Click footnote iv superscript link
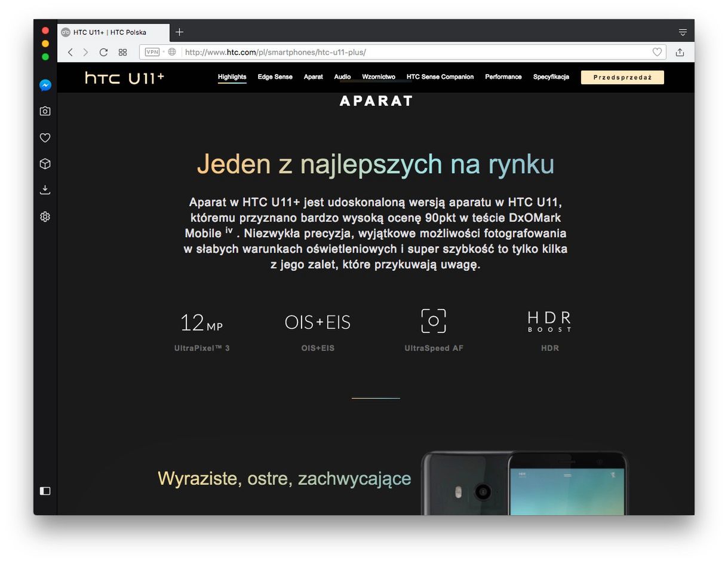 pos(229,230)
